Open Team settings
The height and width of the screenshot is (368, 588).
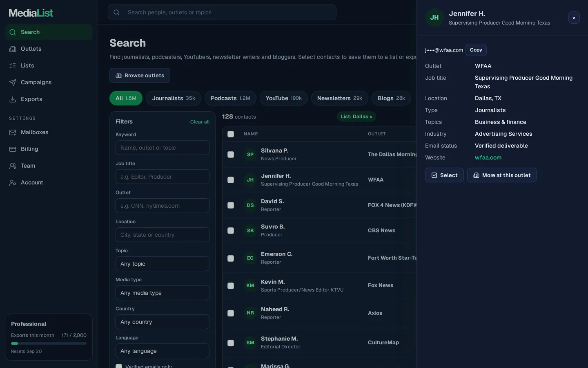pos(49,166)
